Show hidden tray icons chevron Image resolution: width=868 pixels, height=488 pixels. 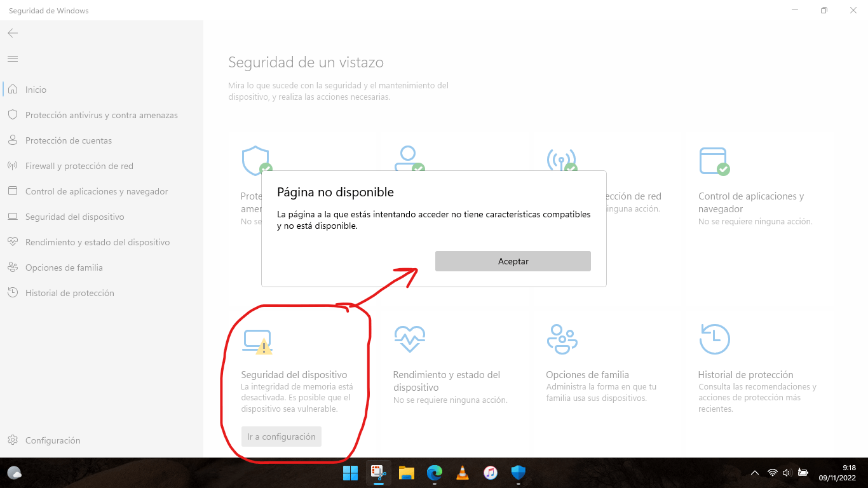pyautogui.click(x=755, y=473)
